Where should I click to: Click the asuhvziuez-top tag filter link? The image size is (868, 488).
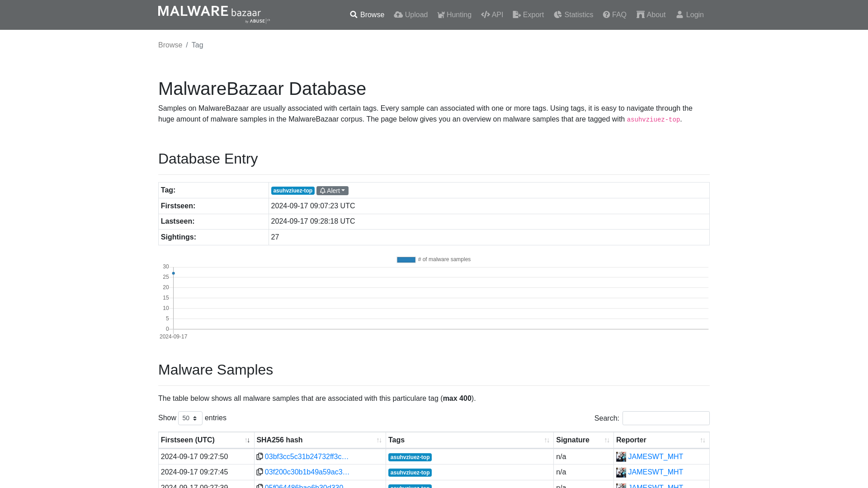click(292, 190)
